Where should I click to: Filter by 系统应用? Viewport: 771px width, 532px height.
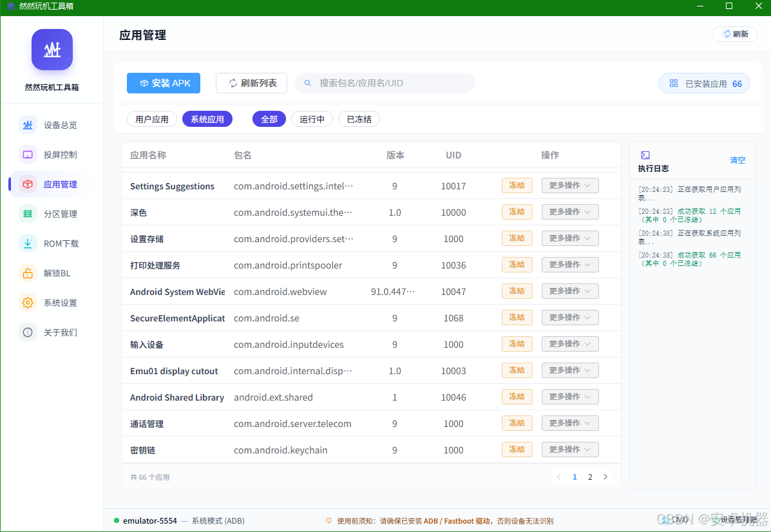[x=207, y=119]
